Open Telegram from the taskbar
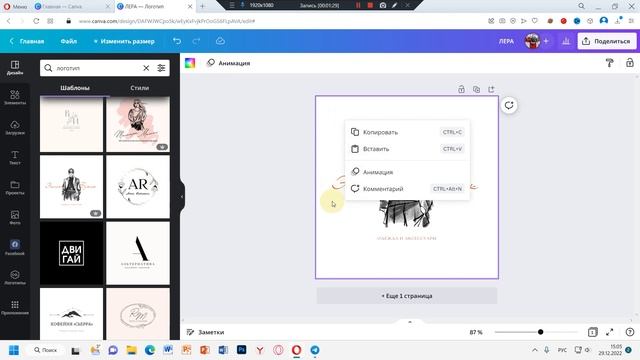This screenshot has width=640, height=360. pyautogui.click(x=315, y=350)
